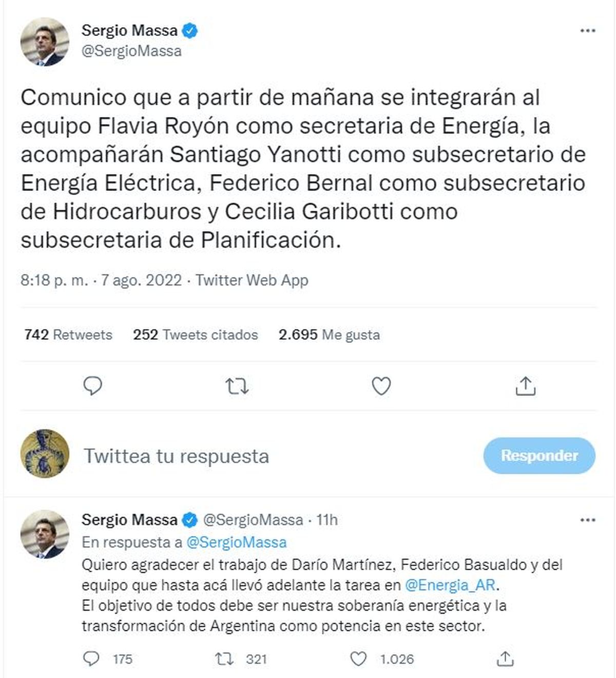Viewport: 616px width, 678px height.
Task: Open Sergio Massa's profile photo on main tweet
Action: point(45,42)
